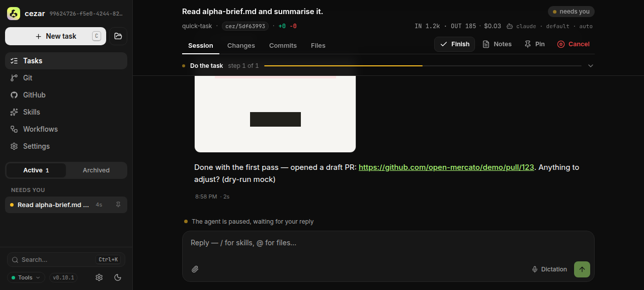
Task: Open the cez/5df63993 branch chip
Action: point(246,26)
